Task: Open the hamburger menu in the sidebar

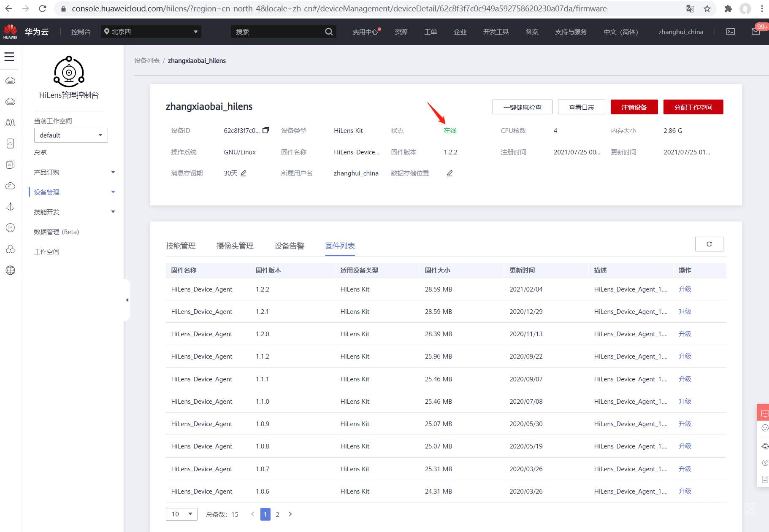Action: pos(9,57)
